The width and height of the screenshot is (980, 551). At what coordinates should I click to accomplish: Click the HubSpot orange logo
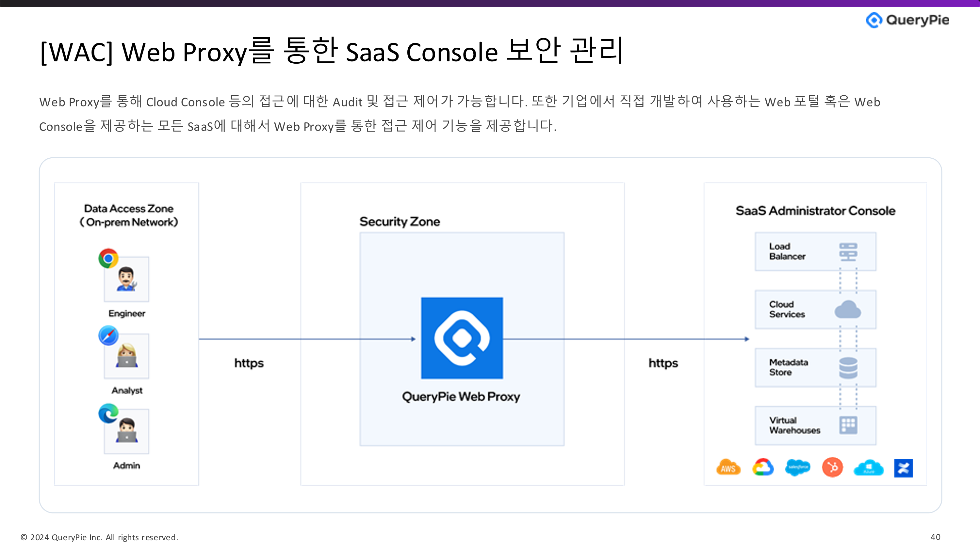click(x=832, y=467)
